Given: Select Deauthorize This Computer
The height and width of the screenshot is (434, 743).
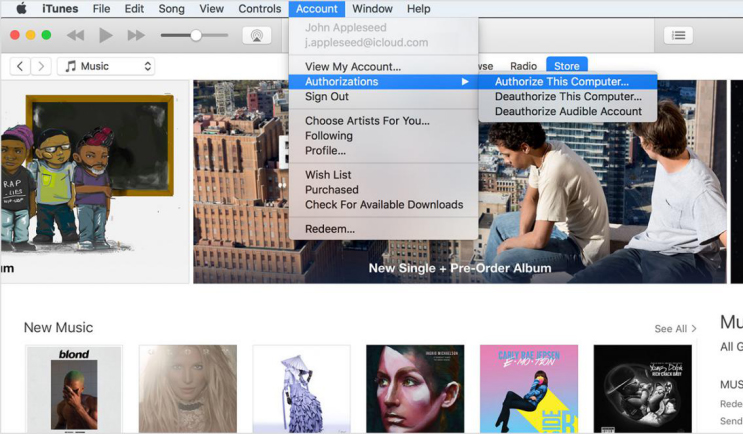Looking at the screenshot, I should point(568,97).
